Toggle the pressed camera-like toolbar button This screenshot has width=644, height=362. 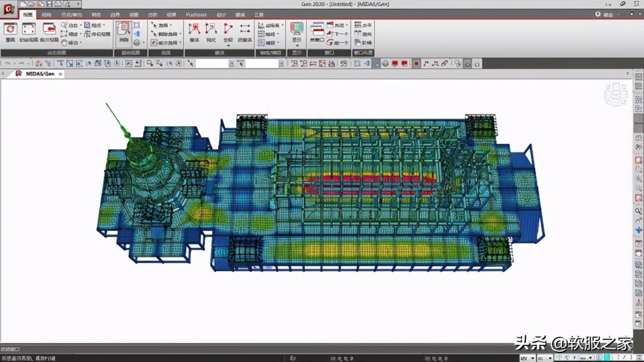(468, 64)
